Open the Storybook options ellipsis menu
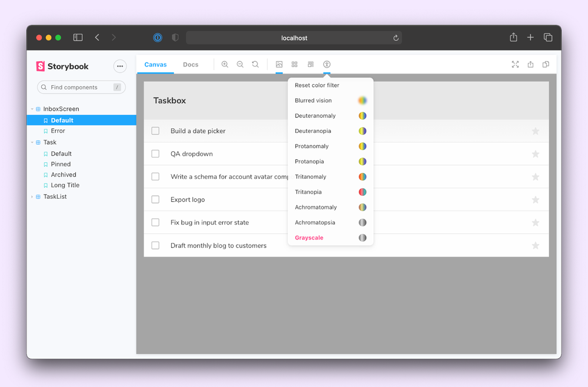 point(120,66)
